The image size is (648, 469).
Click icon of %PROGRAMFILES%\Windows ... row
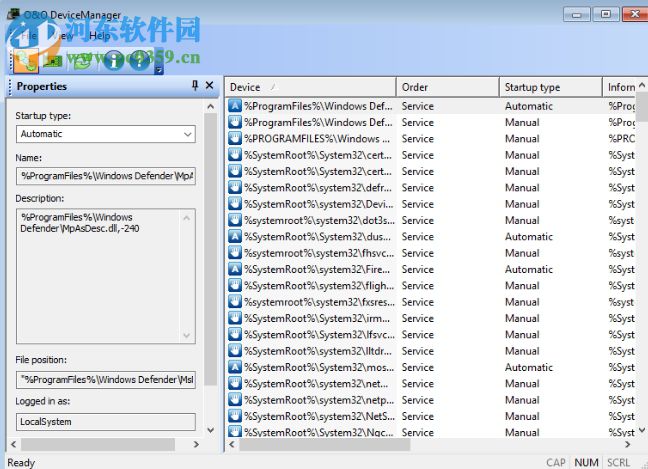235,138
